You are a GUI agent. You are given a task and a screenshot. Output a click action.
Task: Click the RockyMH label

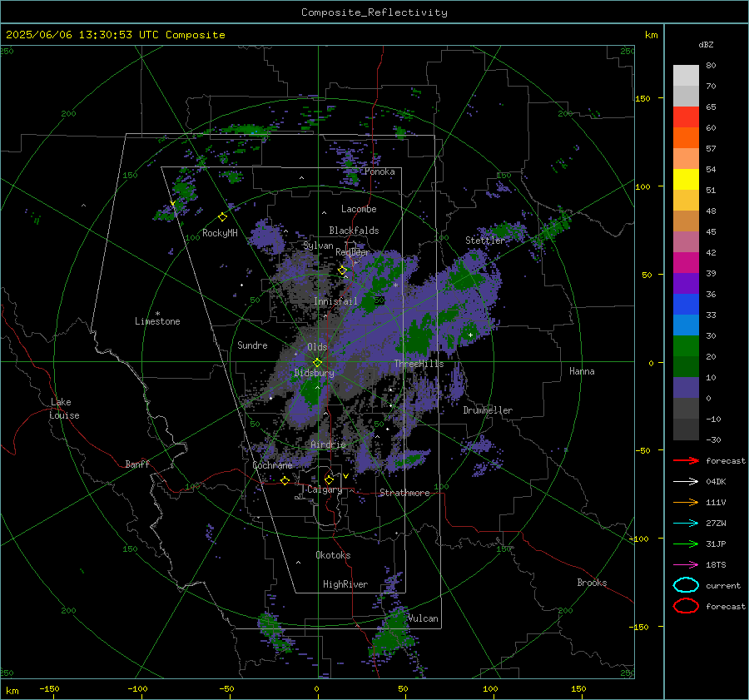220,233
